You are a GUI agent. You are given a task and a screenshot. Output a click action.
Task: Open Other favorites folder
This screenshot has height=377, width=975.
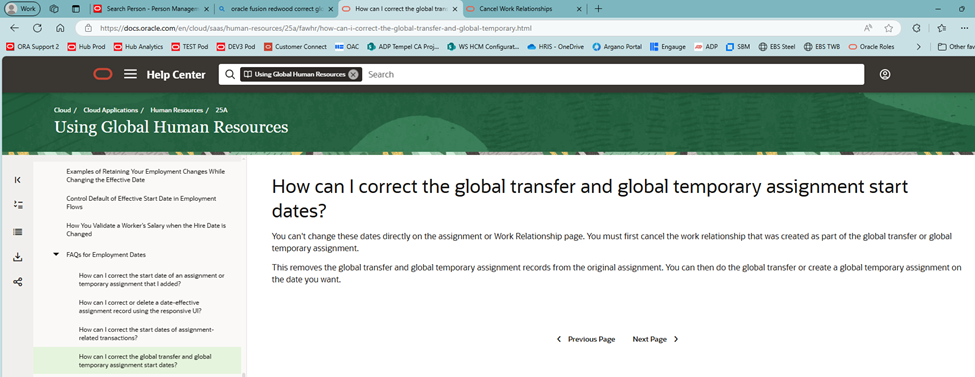point(955,46)
